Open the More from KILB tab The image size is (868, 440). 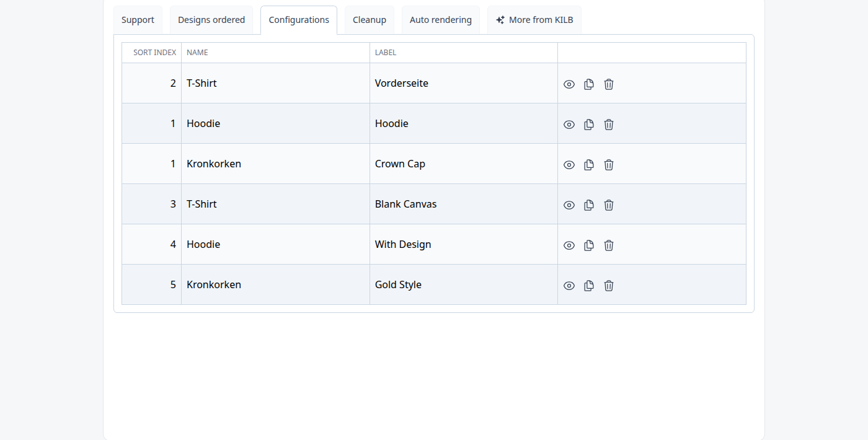tap(534, 20)
